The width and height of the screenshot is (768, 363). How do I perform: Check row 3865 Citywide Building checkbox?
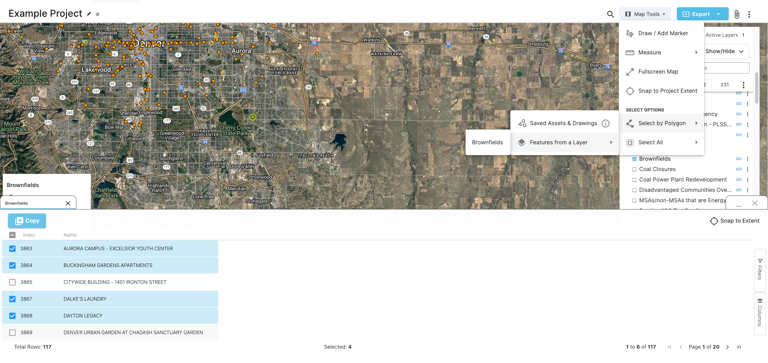tap(12, 282)
